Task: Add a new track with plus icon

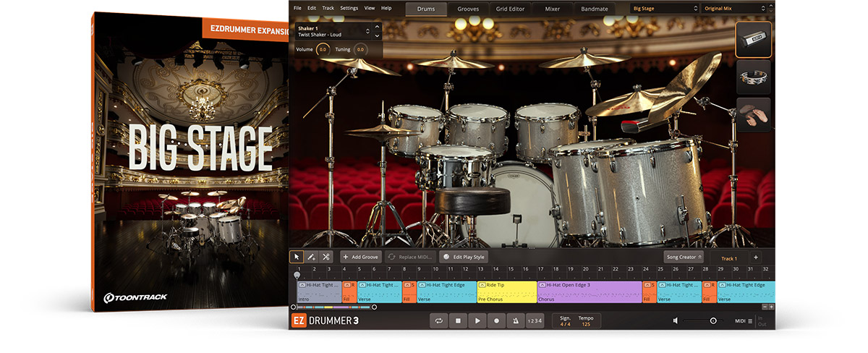Action: point(756,258)
